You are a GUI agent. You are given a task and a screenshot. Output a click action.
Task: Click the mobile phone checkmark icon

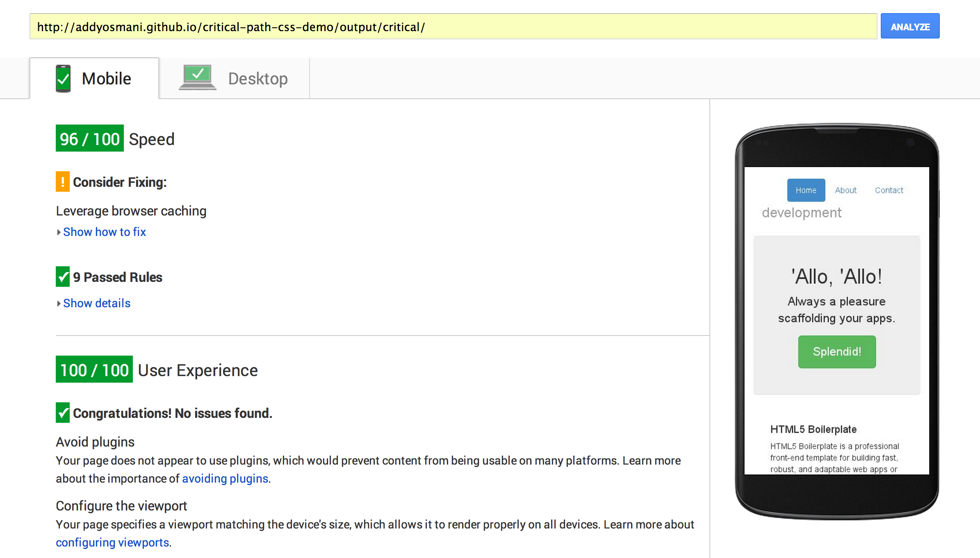(x=63, y=78)
